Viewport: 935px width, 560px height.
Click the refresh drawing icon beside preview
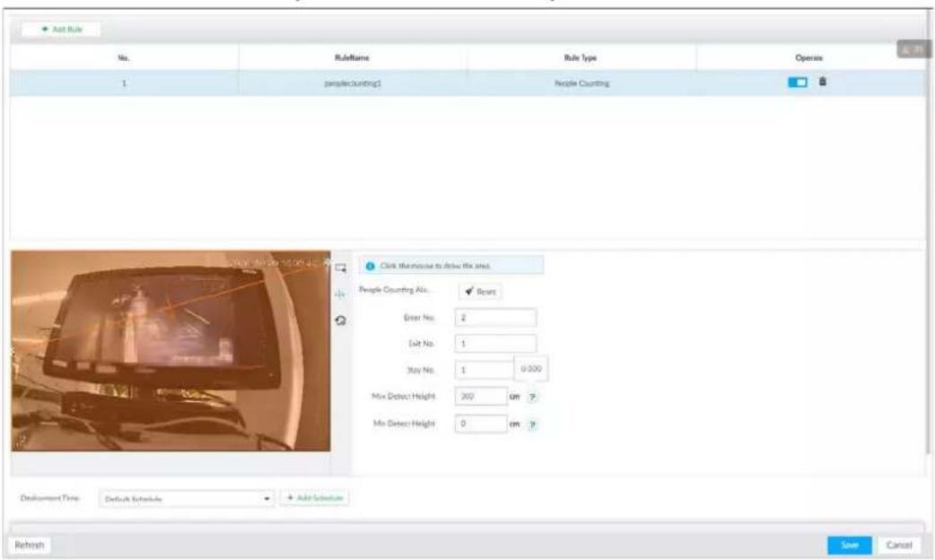pos(340,321)
